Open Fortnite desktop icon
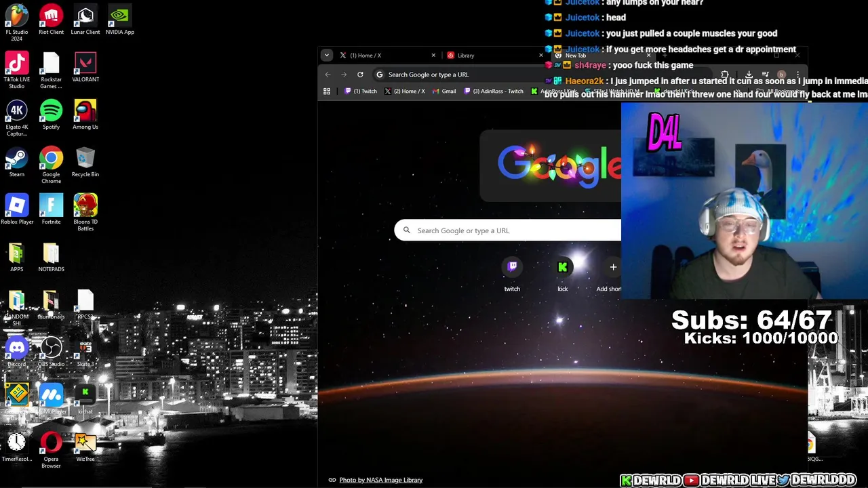The width and height of the screenshot is (868, 488). tap(51, 209)
